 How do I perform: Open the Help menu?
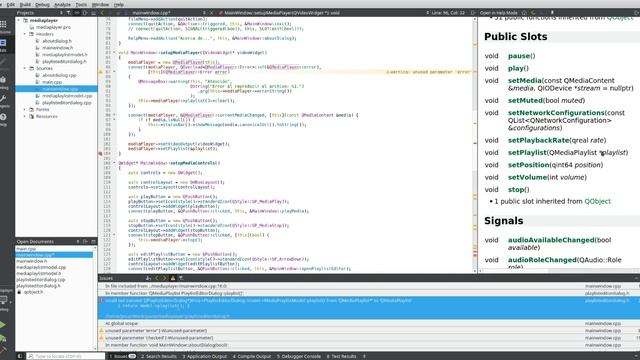(x=119, y=4)
